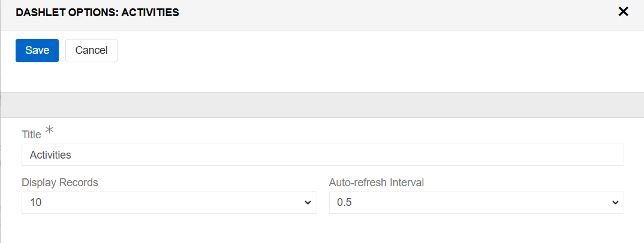Open the Auto-refresh Interval dropdown
This screenshot has height=243, width=644.
tap(476, 202)
